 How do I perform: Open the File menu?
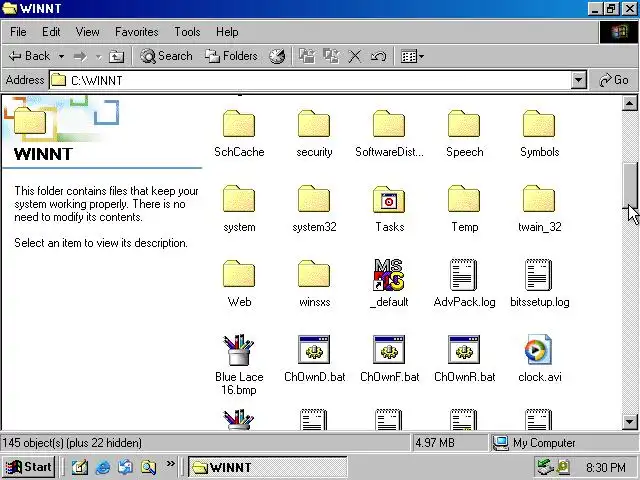coord(18,32)
